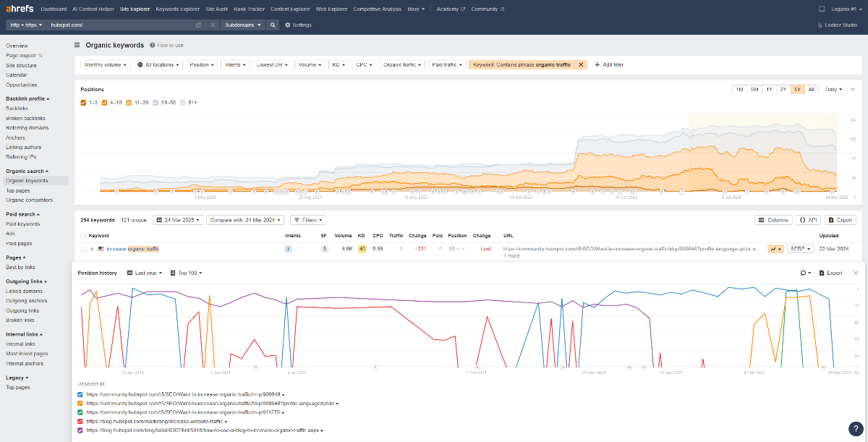The image size is (868, 442).
Task: Open the comments icon in Position history
Action: pos(804,273)
